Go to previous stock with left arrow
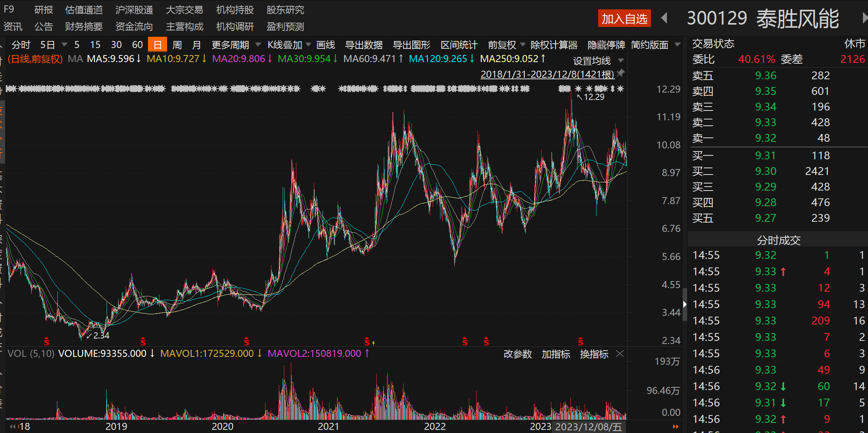 664,18
